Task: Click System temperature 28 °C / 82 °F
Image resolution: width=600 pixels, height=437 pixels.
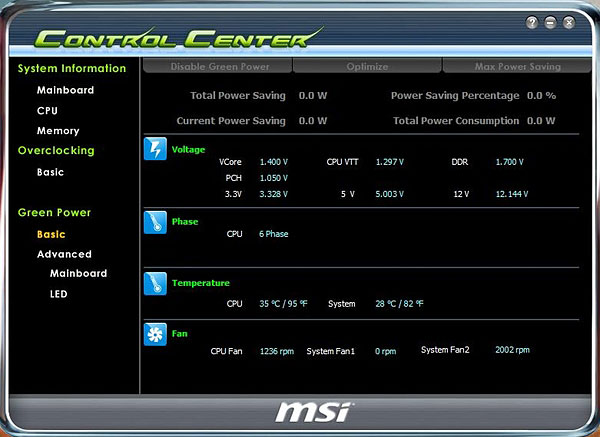Action: click(x=399, y=304)
